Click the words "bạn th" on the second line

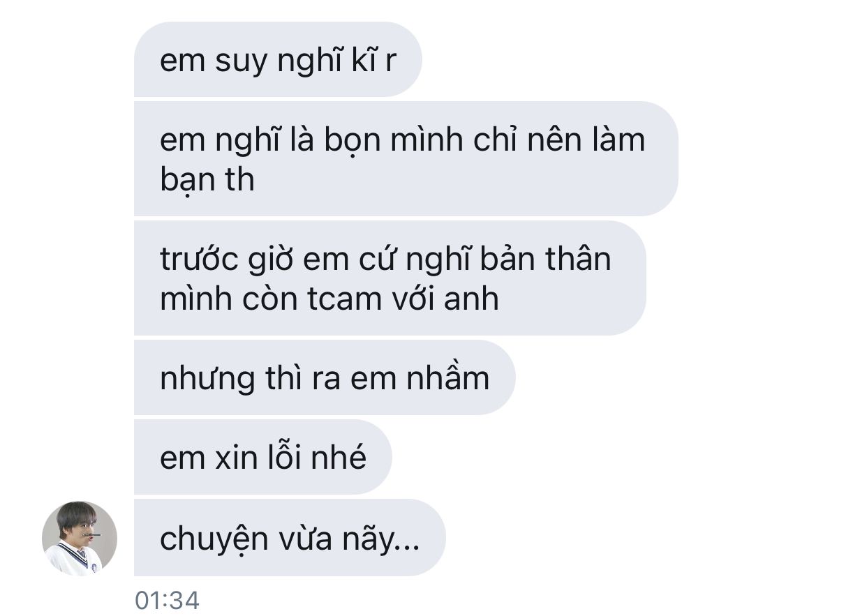pyautogui.click(x=207, y=180)
